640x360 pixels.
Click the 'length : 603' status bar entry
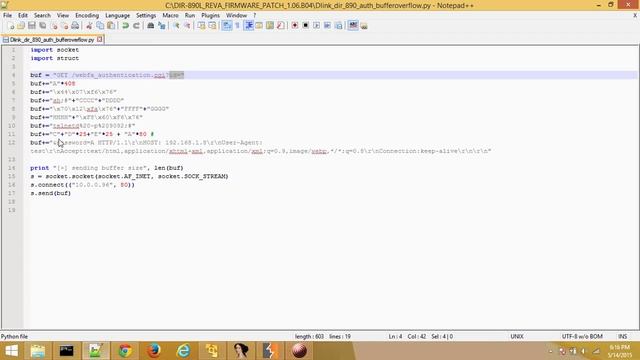tap(309, 337)
